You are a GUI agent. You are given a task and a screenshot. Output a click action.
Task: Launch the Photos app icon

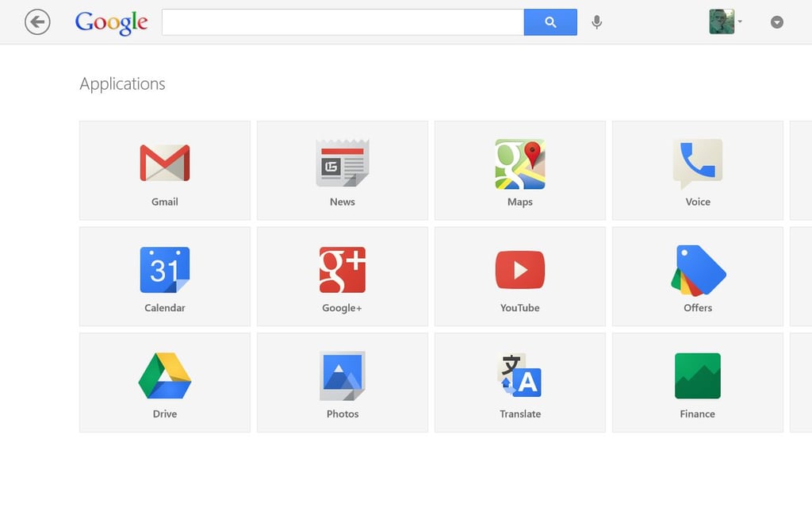click(343, 375)
